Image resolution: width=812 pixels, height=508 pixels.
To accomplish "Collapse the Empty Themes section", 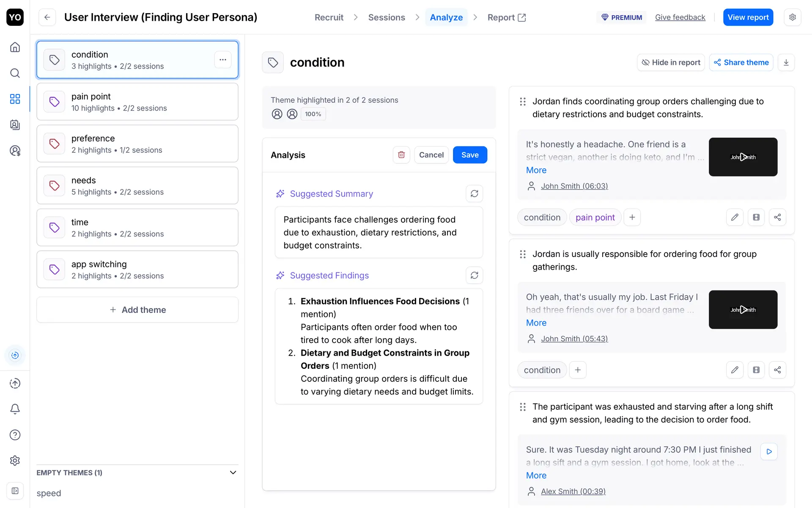I will click(233, 472).
